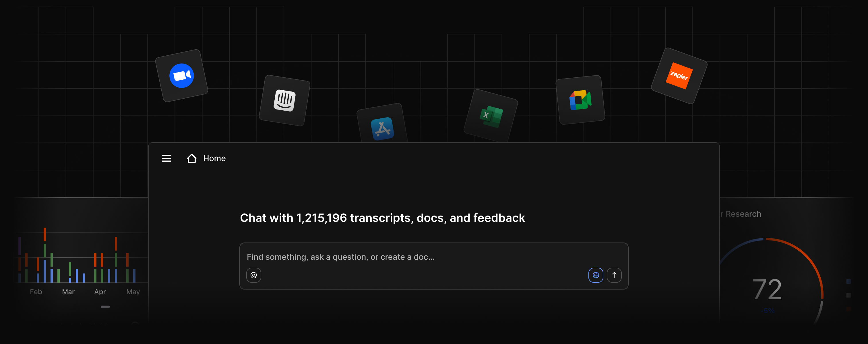Select the Mar label on the chart
Viewport: 868px width, 344px height.
click(68, 292)
